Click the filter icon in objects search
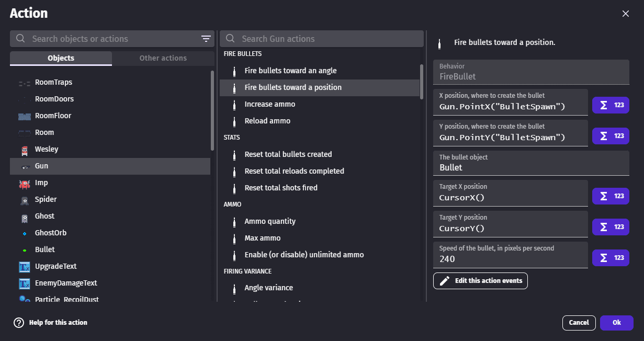This screenshot has height=341, width=644. [x=206, y=39]
